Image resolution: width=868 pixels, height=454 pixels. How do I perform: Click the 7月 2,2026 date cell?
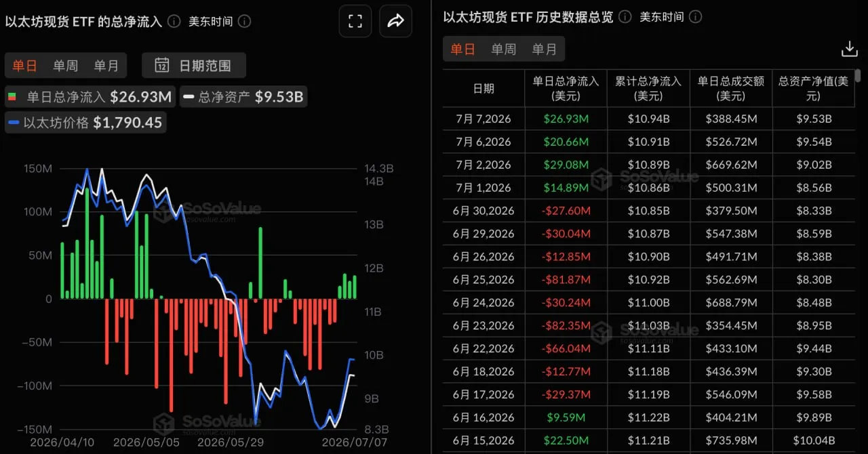pyautogui.click(x=484, y=165)
